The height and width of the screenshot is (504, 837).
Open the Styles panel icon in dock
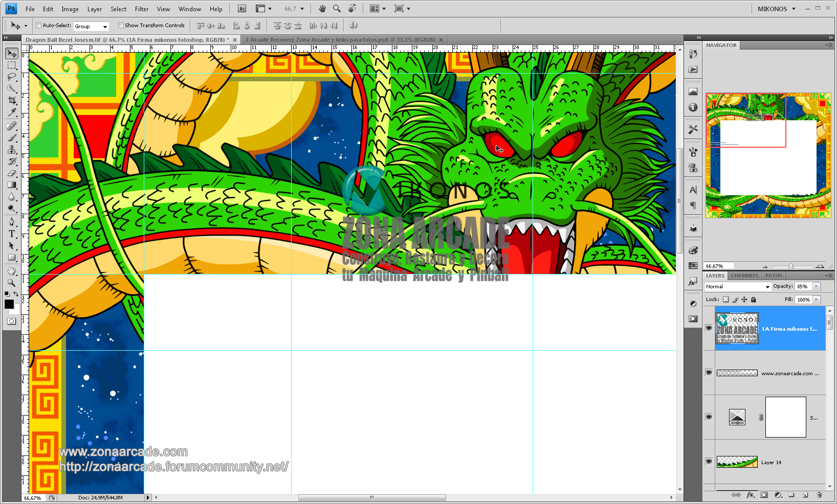pyautogui.click(x=693, y=281)
